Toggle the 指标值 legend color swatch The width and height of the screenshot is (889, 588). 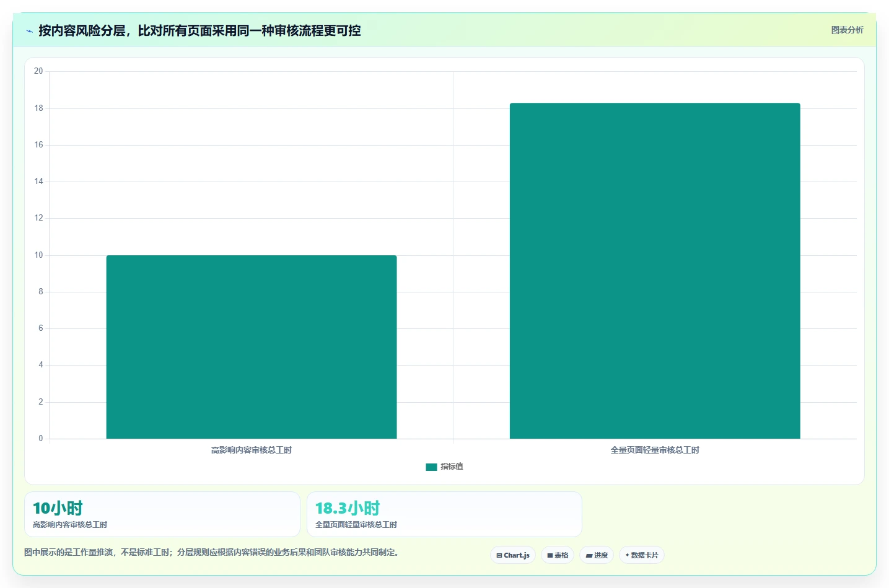pos(431,467)
